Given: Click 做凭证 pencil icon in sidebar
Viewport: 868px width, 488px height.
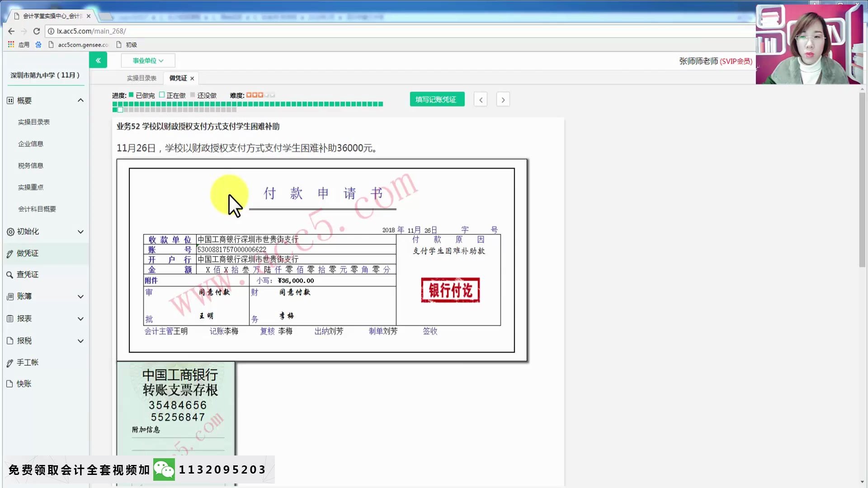Looking at the screenshot, I should coord(10,254).
